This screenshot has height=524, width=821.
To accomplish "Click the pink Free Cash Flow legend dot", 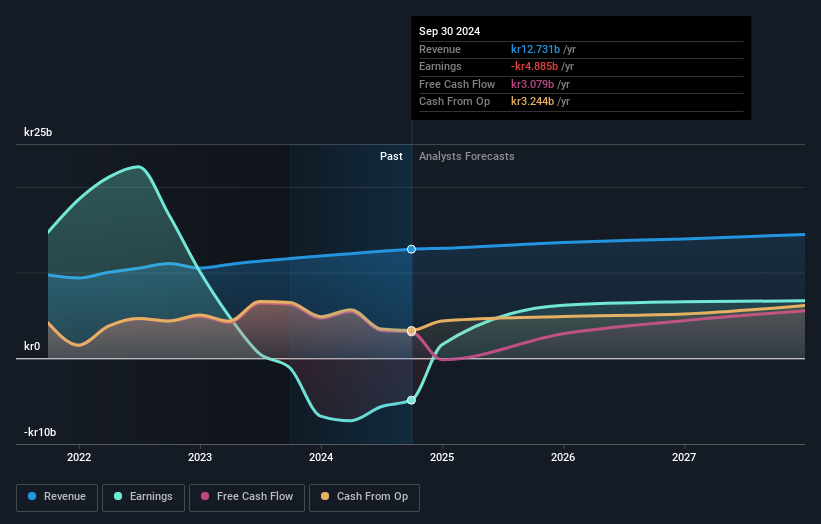I will click(205, 496).
